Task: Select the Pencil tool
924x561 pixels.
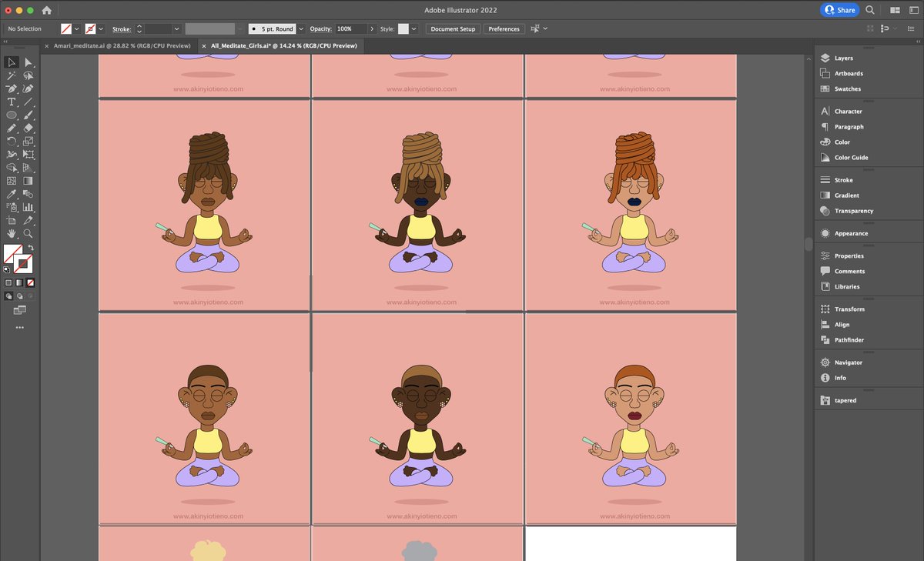Action: tap(12, 128)
